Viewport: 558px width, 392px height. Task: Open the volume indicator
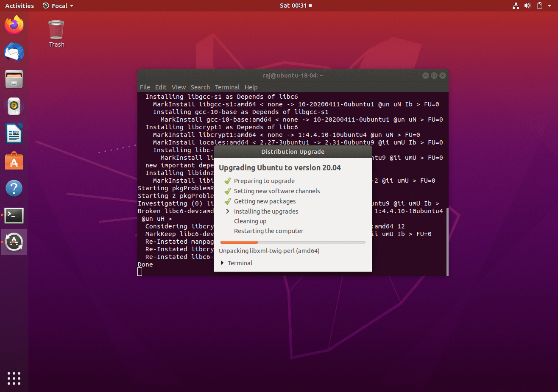click(527, 6)
